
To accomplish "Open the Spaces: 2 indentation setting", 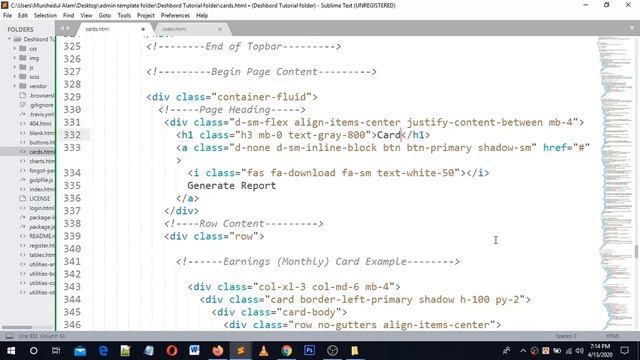I will point(566,336).
